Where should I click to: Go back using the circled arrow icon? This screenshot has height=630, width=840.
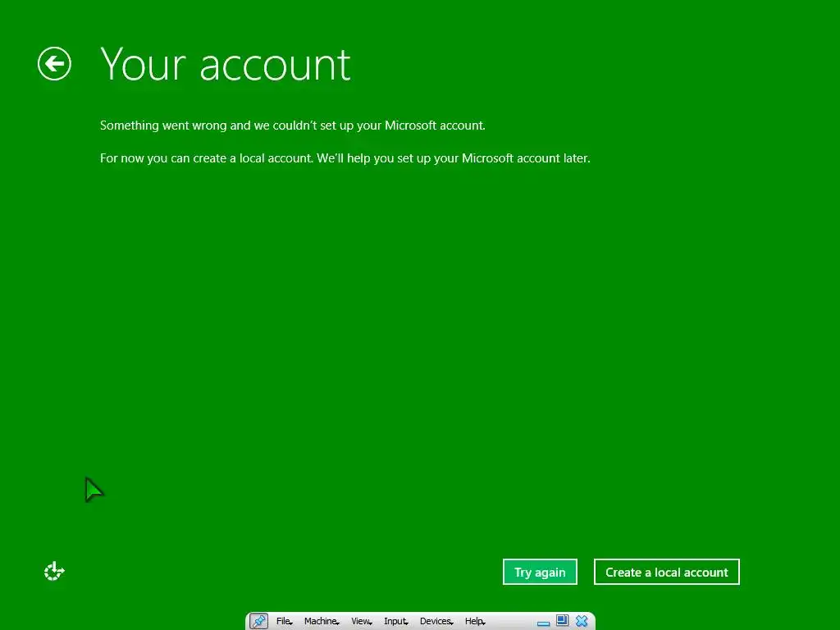coord(54,64)
